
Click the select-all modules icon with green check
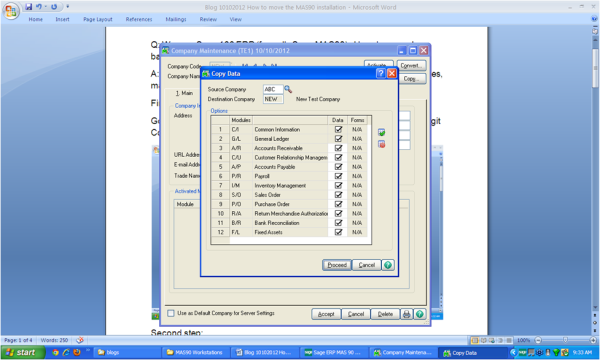(382, 132)
